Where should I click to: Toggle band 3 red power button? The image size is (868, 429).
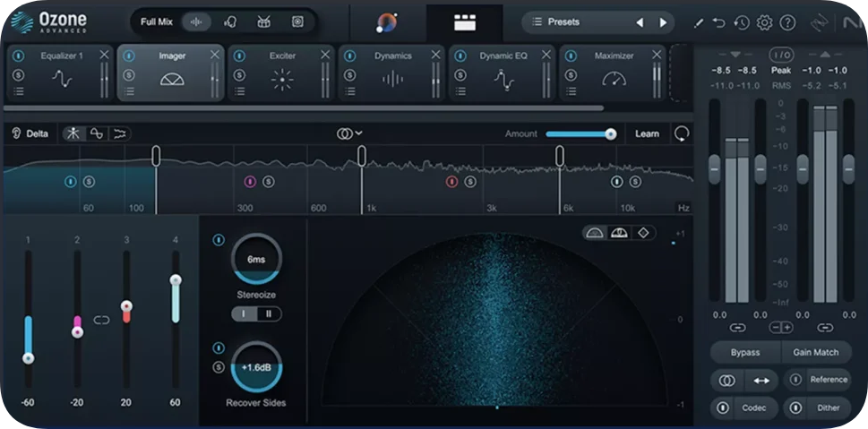[451, 182]
